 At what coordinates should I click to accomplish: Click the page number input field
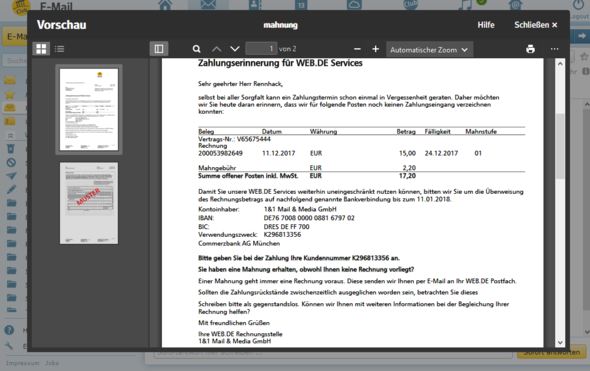pos(261,49)
